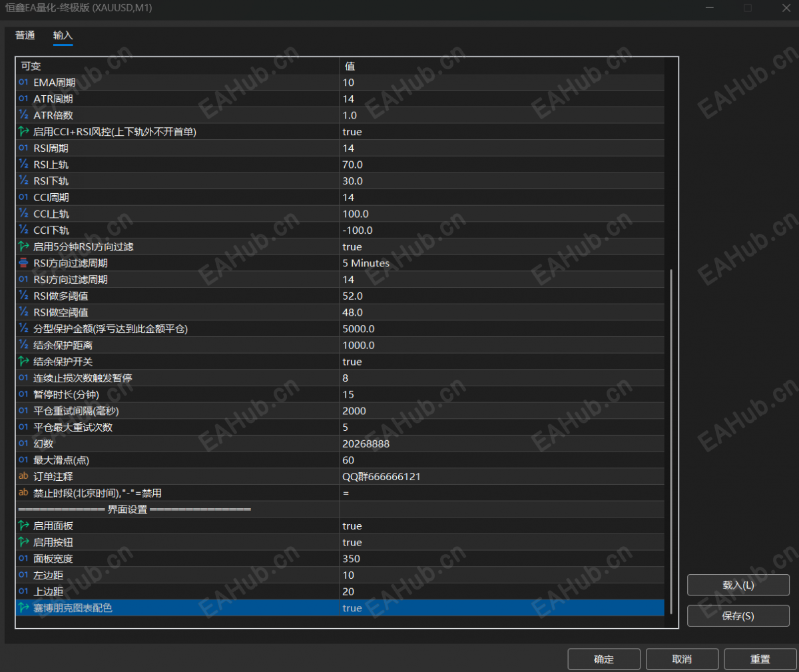Click the integer icon beside CCI周期
799x672 pixels.
(23, 197)
